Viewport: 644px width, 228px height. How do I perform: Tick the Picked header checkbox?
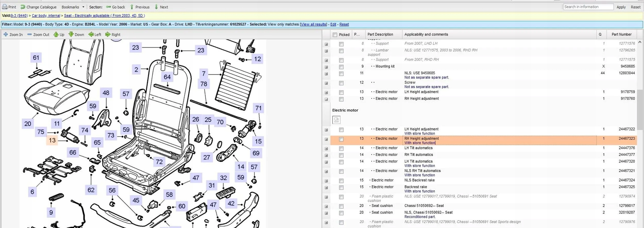335,35
